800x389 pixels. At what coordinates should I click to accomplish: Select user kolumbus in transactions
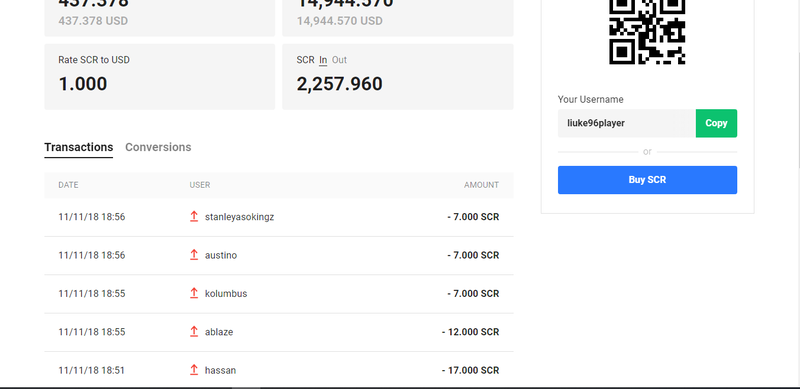click(226, 294)
